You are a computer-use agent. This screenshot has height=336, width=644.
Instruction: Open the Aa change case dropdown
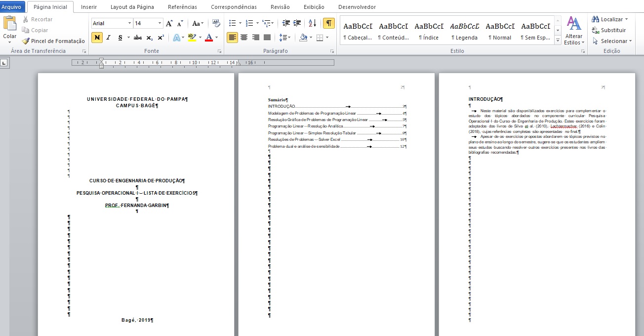198,23
